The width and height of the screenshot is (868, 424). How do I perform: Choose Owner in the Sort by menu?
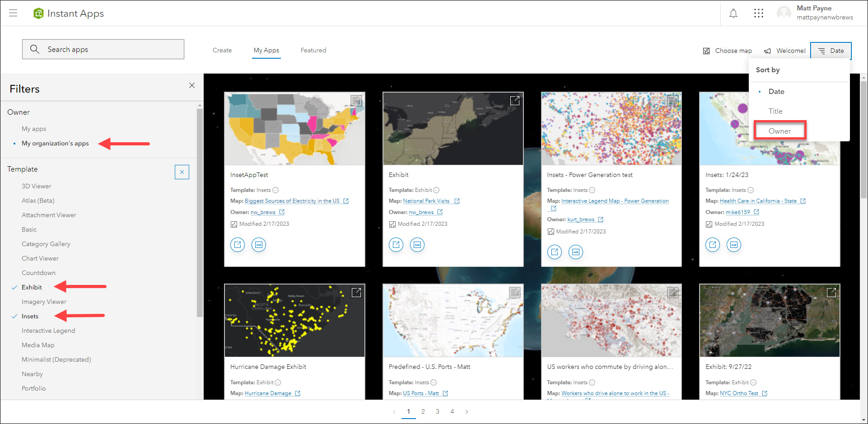[780, 131]
